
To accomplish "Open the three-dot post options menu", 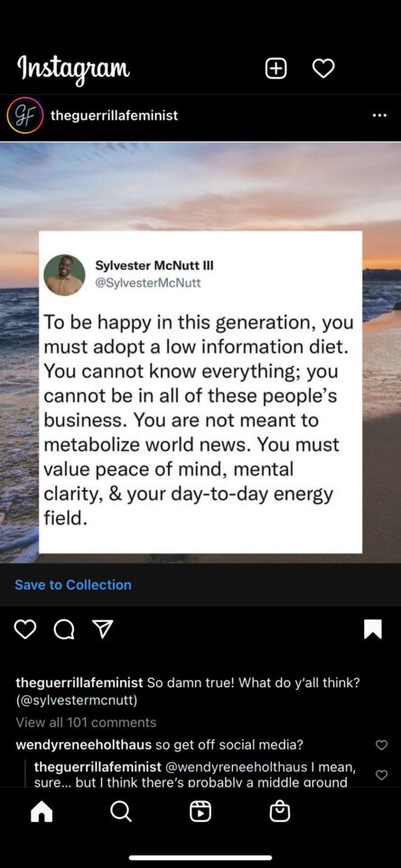I will (379, 116).
